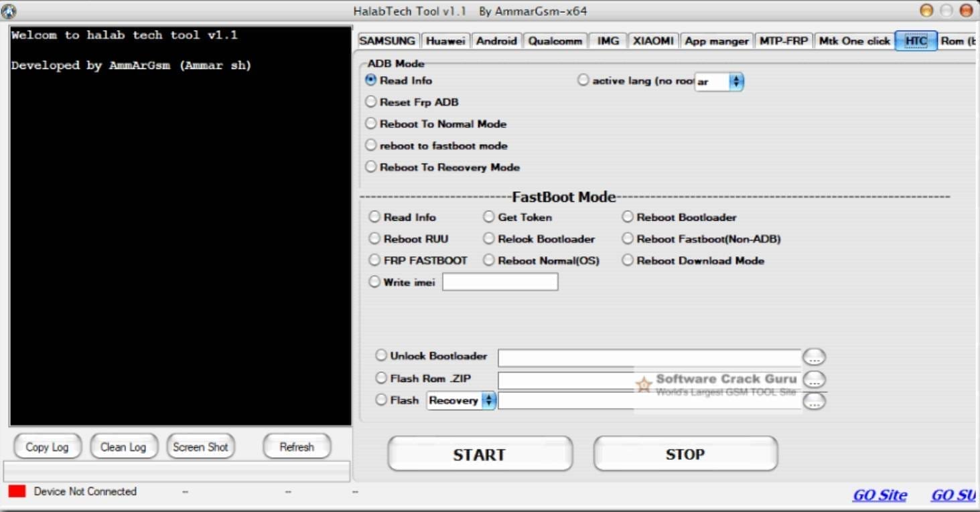Screen dimensions: 980x512
Task: Click the red Device Not Connected indicator
Action: (x=16, y=491)
